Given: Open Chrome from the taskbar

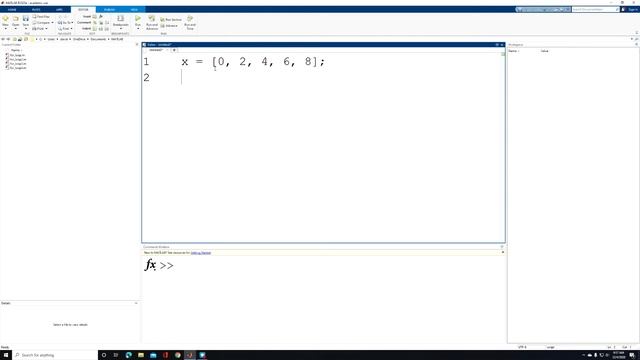Looking at the screenshot, I should click(x=178, y=355).
